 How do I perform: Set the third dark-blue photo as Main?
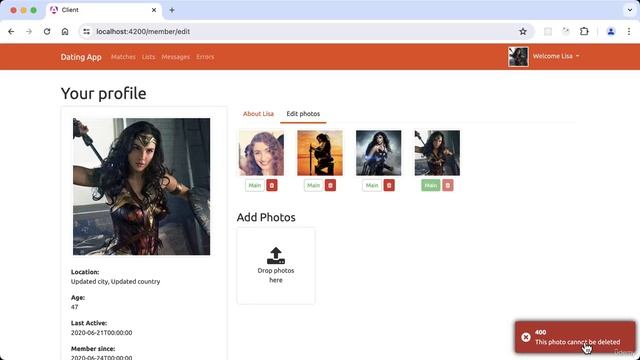[x=372, y=185]
